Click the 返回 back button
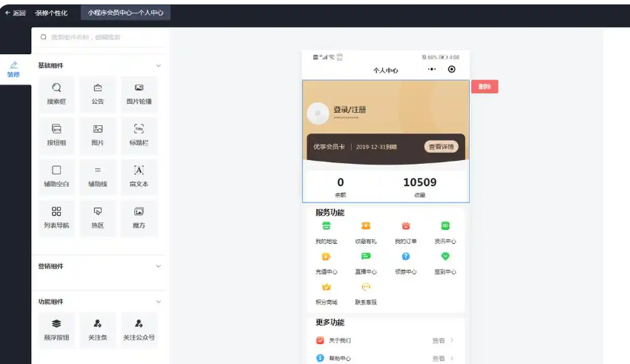This screenshot has width=630, height=364. click(16, 13)
